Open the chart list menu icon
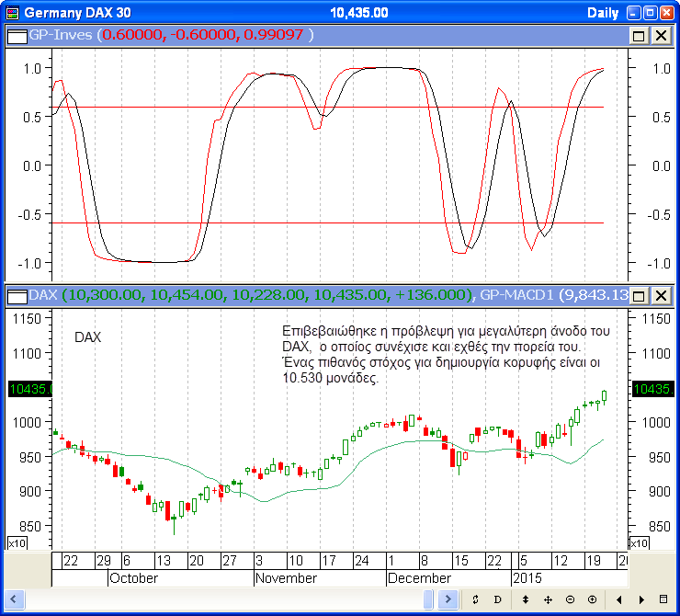Image resolution: width=680 pixels, height=616 pixels. point(663,599)
